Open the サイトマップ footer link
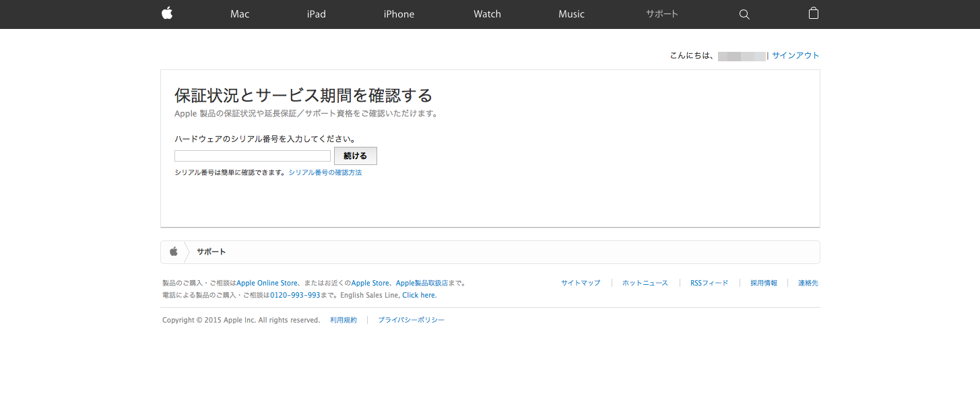The image size is (980, 398). (581, 284)
